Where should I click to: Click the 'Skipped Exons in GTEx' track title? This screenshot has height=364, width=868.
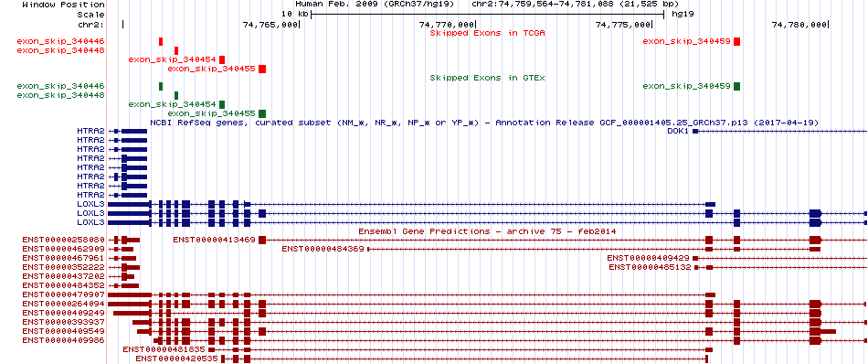click(x=488, y=78)
